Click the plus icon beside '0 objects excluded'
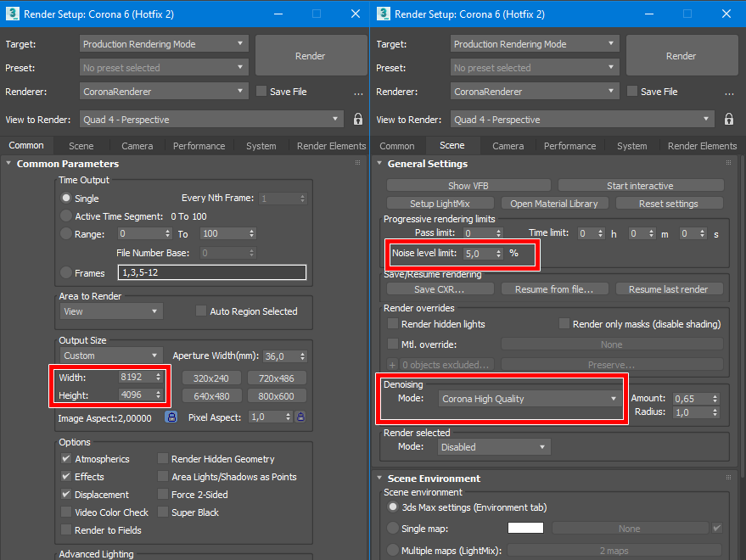 point(392,365)
